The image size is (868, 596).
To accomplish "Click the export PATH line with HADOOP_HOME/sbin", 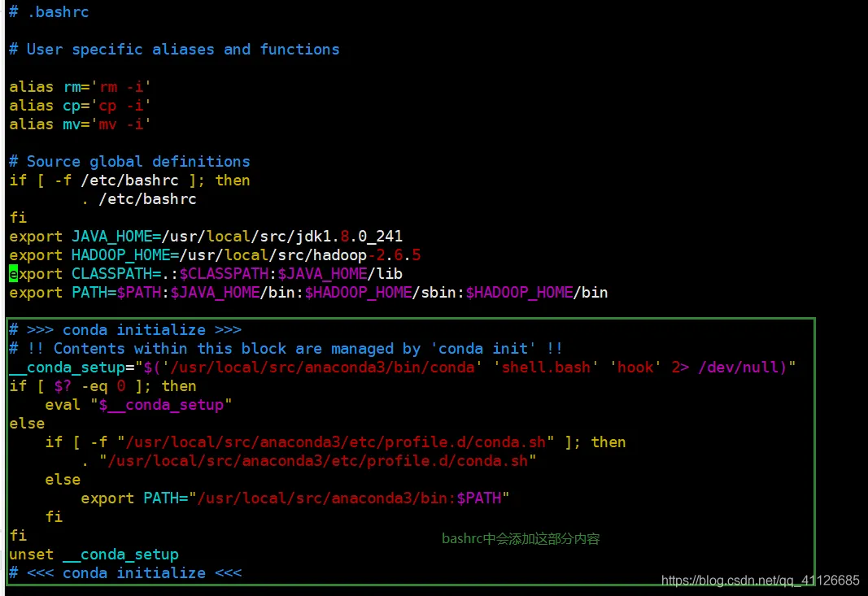I will pyautogui.click(x=308, y=292).
